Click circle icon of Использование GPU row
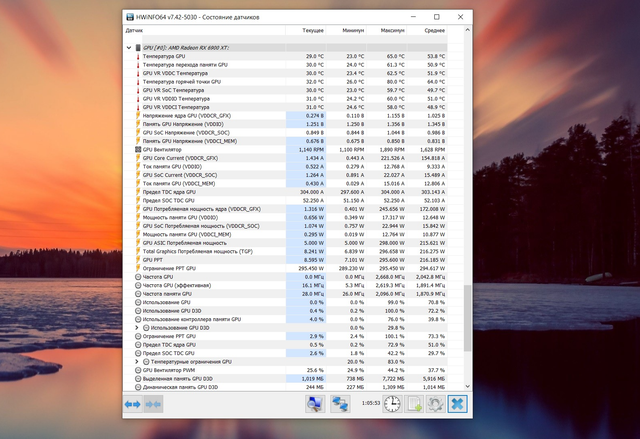 point(138,302)
